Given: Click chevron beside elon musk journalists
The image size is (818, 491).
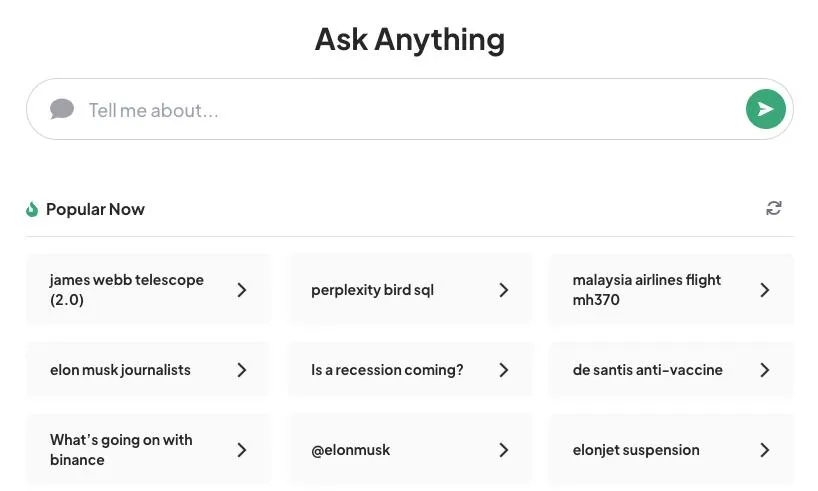Looking at the screenshot, I should click(x=241, y=370).
